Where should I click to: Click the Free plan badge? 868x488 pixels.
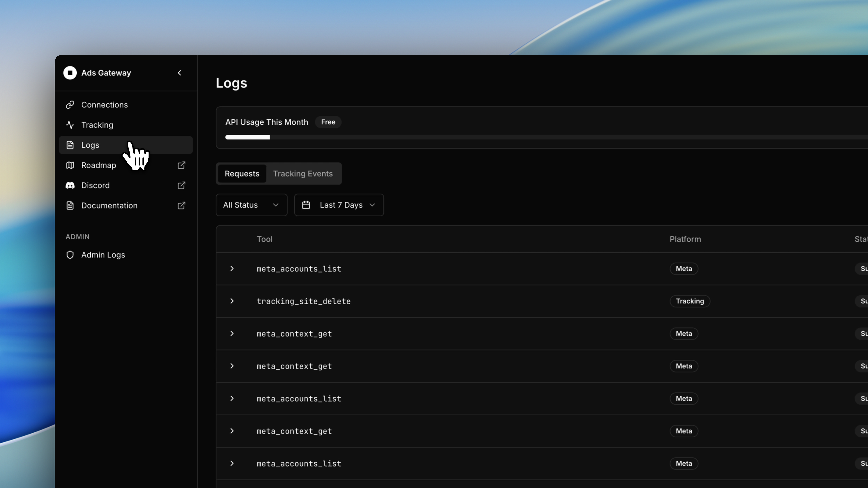pyautogui.click(x=328, y=122)
